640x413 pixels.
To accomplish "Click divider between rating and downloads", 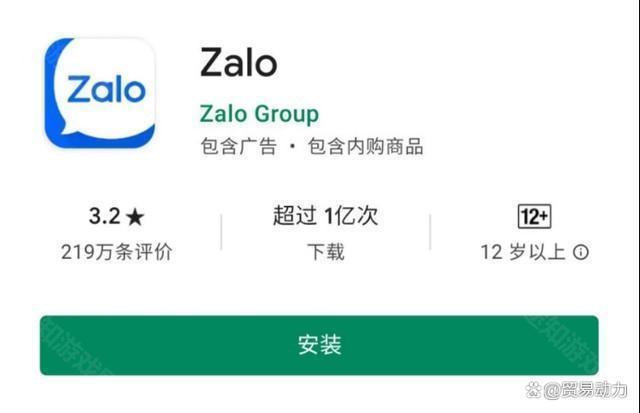I will (221, 231).
